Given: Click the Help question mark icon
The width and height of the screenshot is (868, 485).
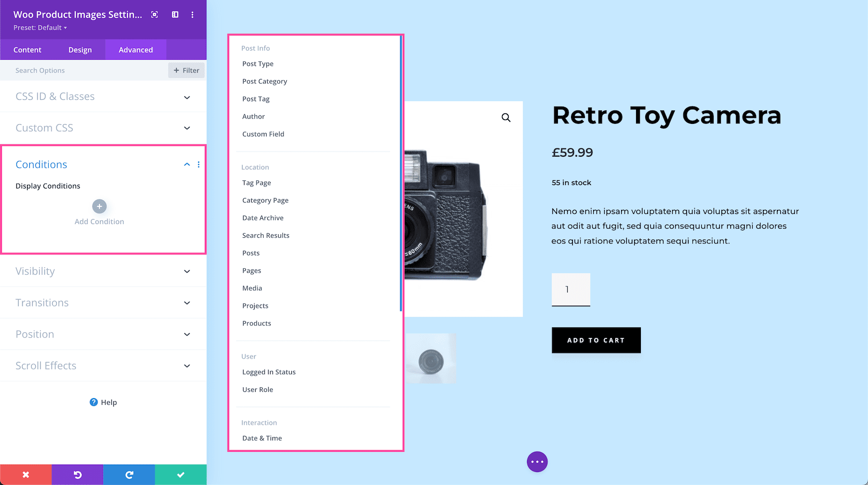Looking at the screenshot, I should [x=93, y=402].
